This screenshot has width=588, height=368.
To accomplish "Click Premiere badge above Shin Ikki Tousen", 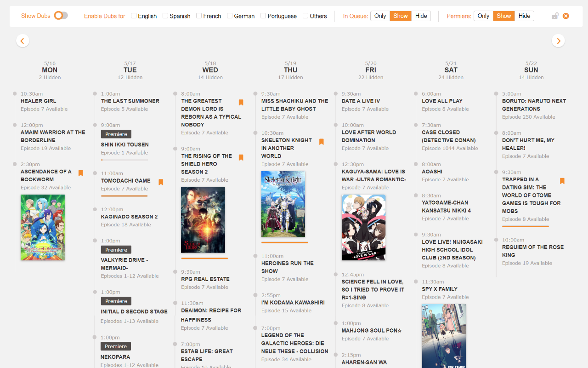I will point(116,134).
